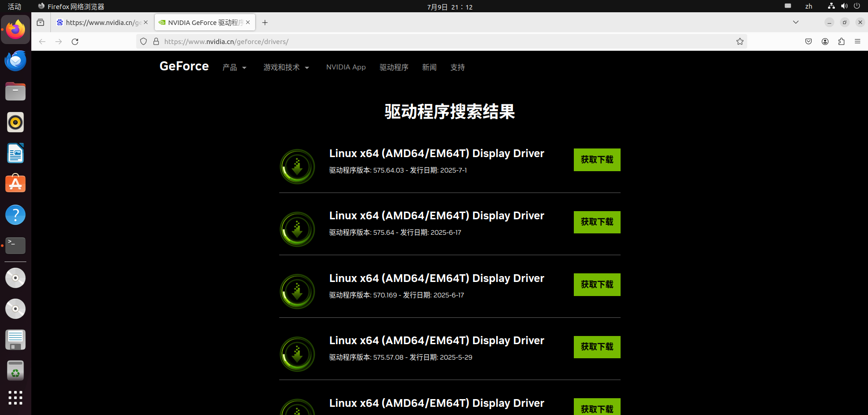This screenshot has height=415, width=868.
Task: Click the 驱动程序搜索结果 heading
Action: click(x=450, y=112)
